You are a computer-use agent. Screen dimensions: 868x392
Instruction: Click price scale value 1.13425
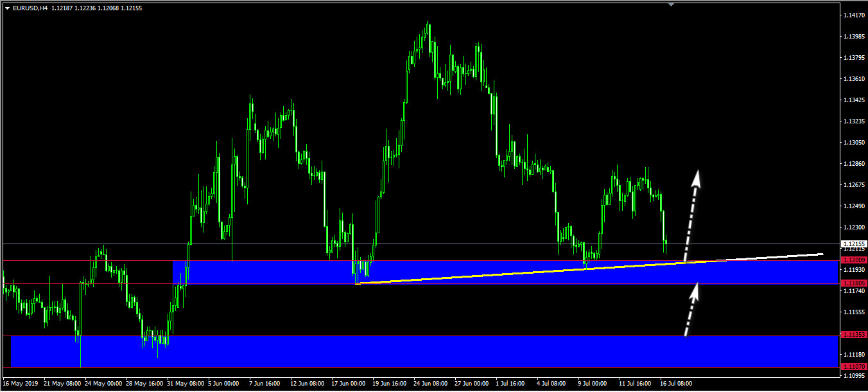(855, 100)
